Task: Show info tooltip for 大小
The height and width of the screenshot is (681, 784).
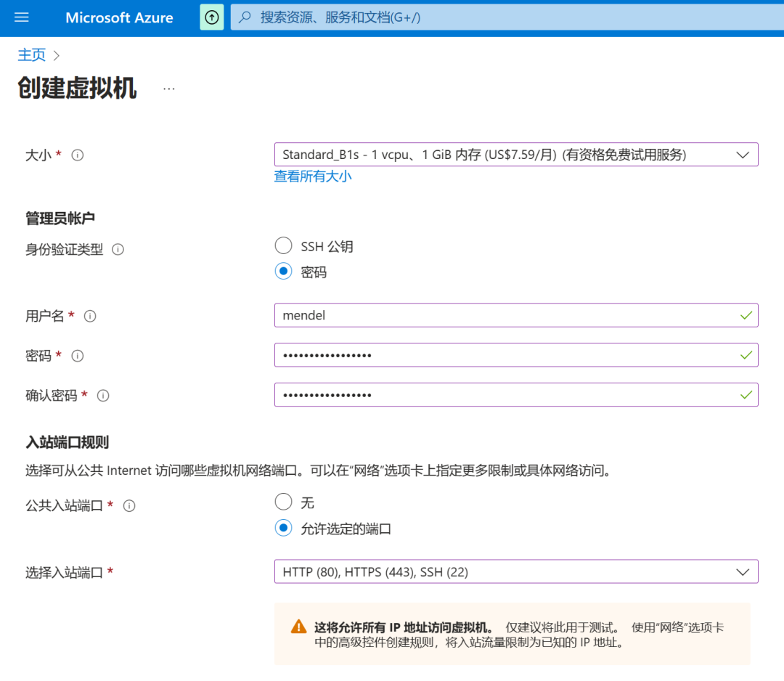Action: click(x=78, y=155)
